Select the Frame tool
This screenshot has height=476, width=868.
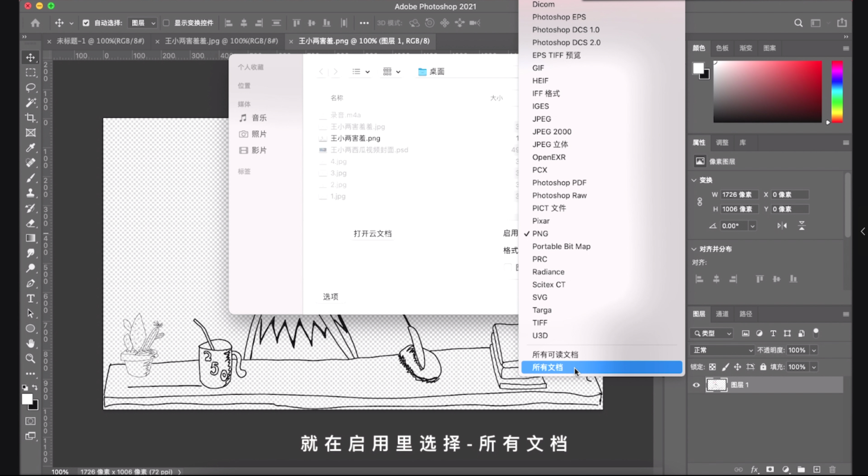31,133
